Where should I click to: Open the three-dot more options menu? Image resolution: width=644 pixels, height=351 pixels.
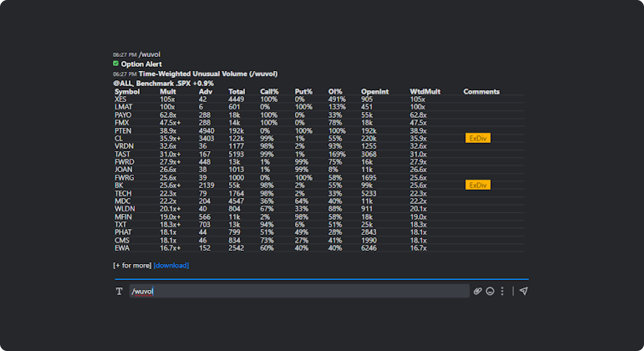click(502, 291)
